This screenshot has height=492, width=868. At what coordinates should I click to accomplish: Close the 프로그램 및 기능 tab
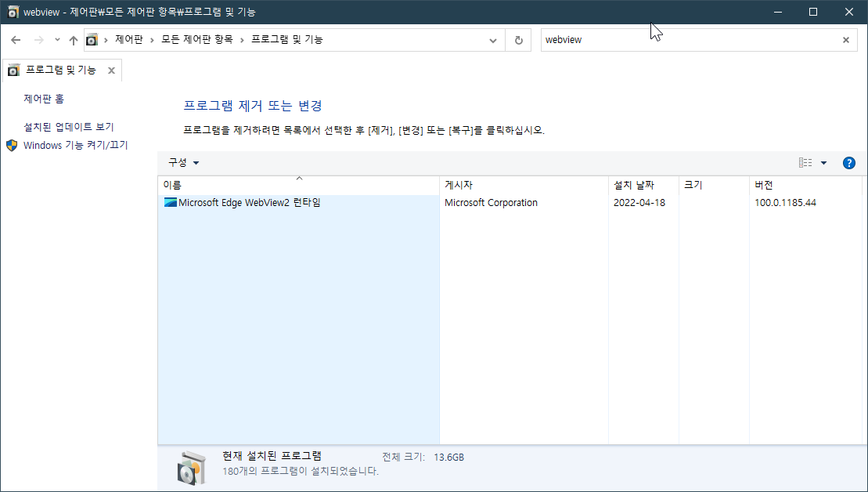pos(111,71)
